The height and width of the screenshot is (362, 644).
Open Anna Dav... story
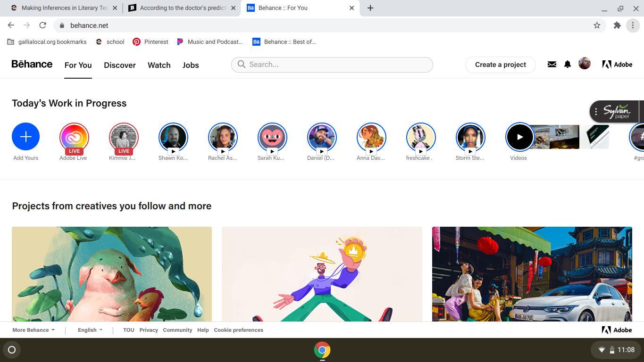[371, 137]
